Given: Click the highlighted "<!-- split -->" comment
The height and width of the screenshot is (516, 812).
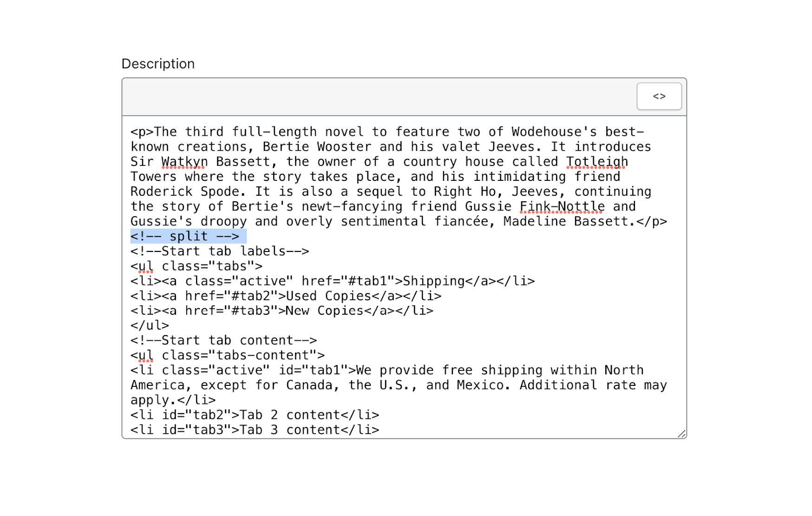Looking at the screenshot, I should click(x=185, y=236).
